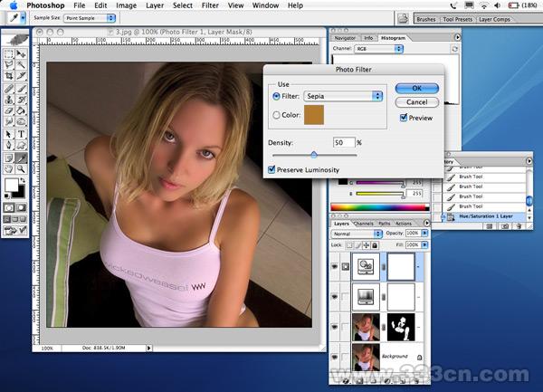The width and height of the screenshot is (543, 392).
Task: Open the layer blend mode Normal dropdown
Action: [x=357, y=234]
